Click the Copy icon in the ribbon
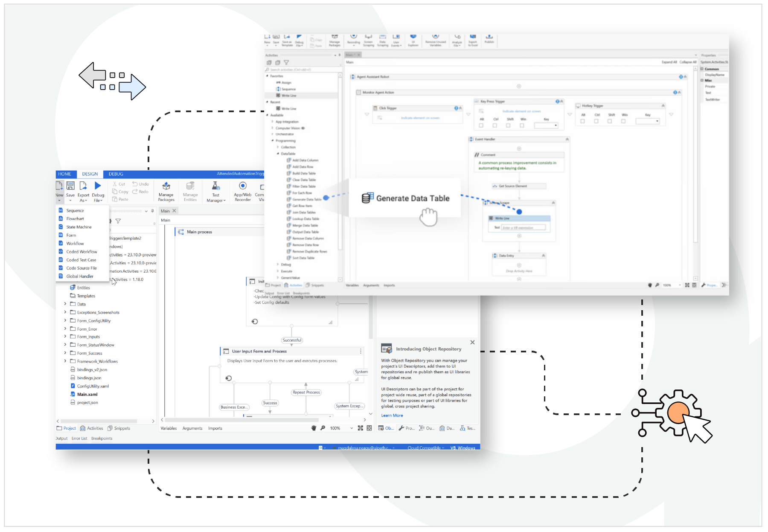This screenshot has width=768, height=532. 115,192
